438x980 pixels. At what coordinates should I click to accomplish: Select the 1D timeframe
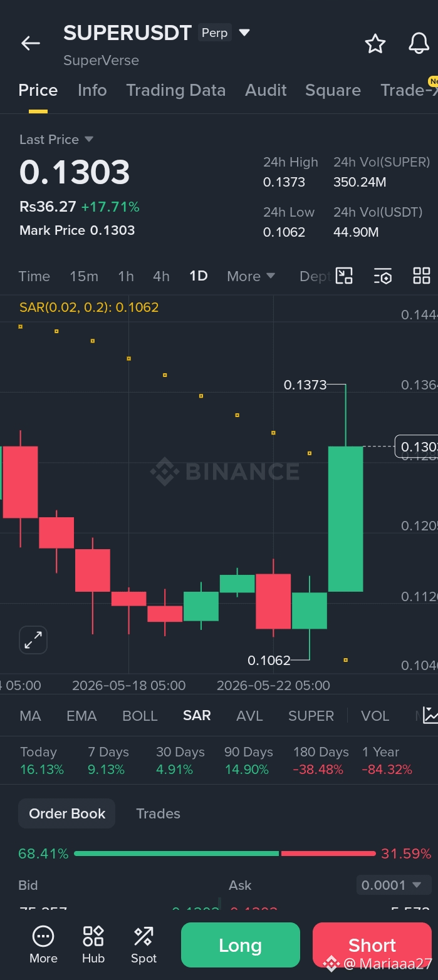click(199, 276)
